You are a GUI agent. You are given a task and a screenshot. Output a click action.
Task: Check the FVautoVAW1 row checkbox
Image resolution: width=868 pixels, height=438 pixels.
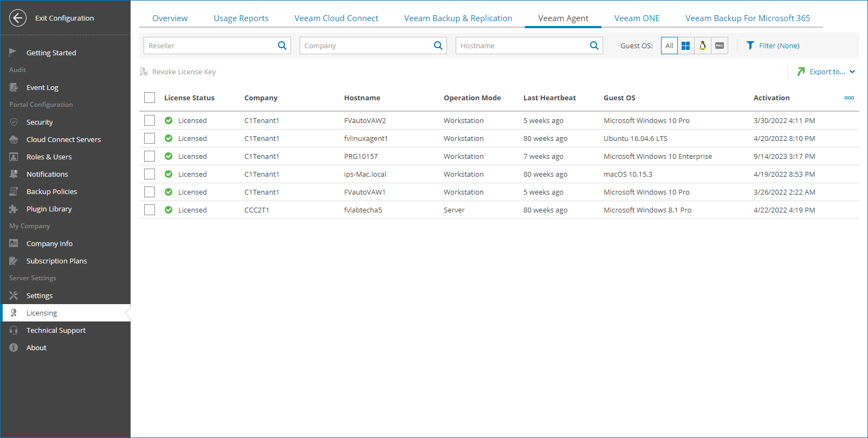(x=150, y=192)
